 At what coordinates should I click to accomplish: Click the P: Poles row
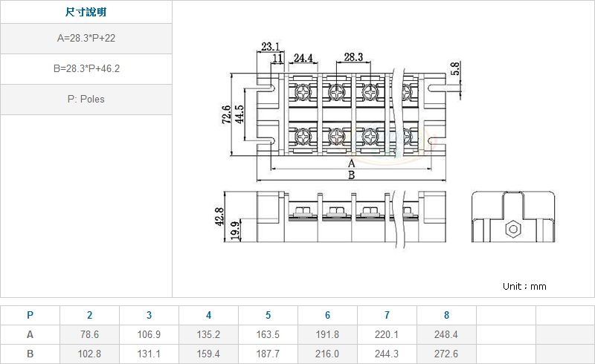[86, 99]
